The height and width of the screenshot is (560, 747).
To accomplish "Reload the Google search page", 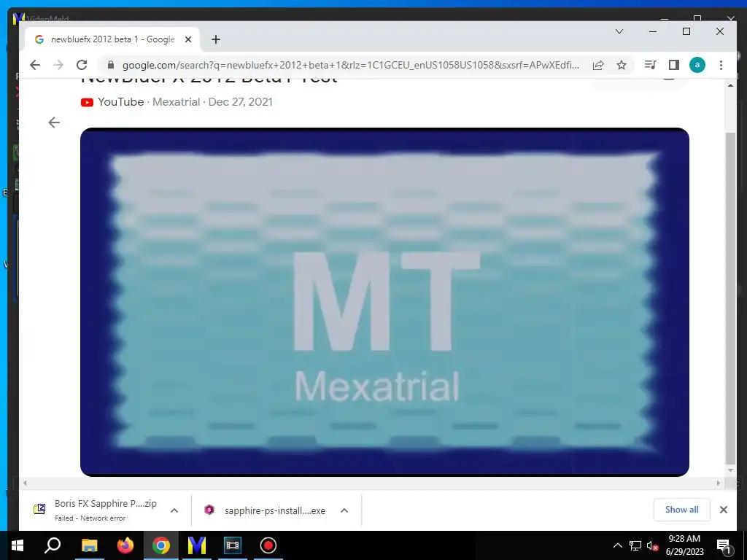I will click(82, 65).
